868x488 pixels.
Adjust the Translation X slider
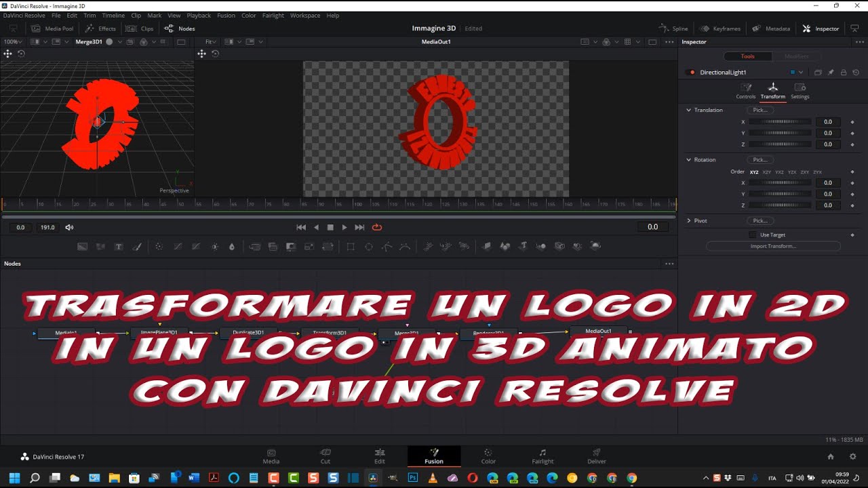[x=780, y=122]
